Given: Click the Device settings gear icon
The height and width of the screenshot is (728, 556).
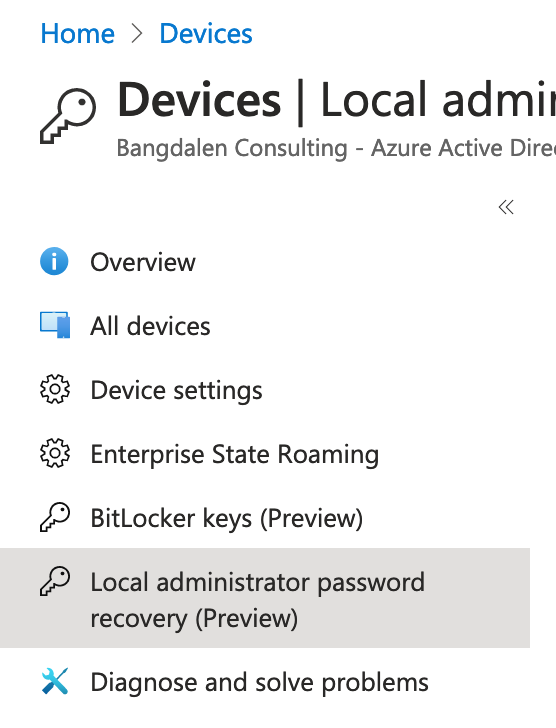Looking at the screenshot, I should (55, 389).
